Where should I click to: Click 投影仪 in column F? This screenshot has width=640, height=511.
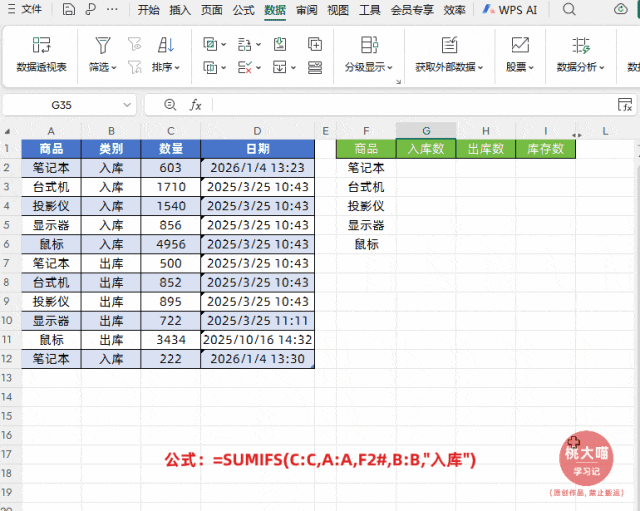pos(366,206)
